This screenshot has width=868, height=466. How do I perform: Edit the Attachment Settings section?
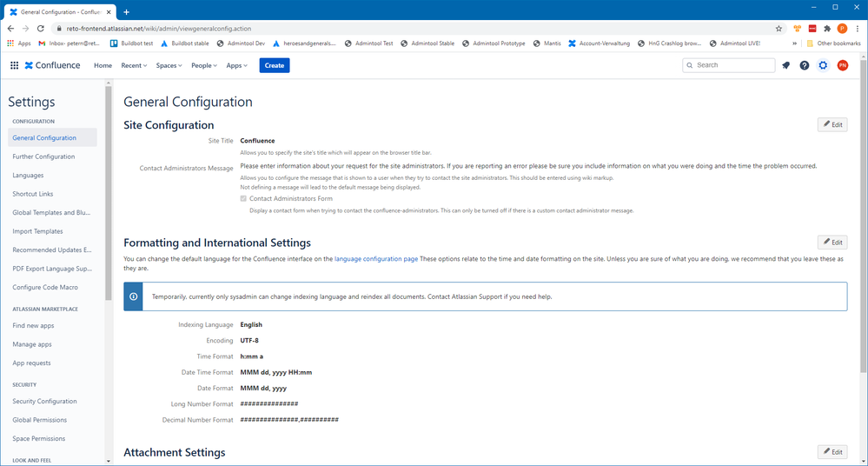(x=832, y=451)
